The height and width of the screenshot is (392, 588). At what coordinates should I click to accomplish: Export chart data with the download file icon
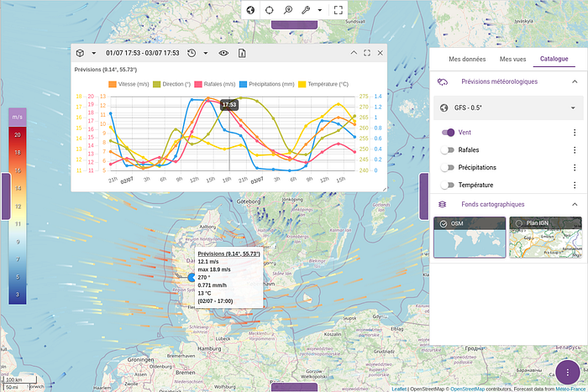[242, 53]
